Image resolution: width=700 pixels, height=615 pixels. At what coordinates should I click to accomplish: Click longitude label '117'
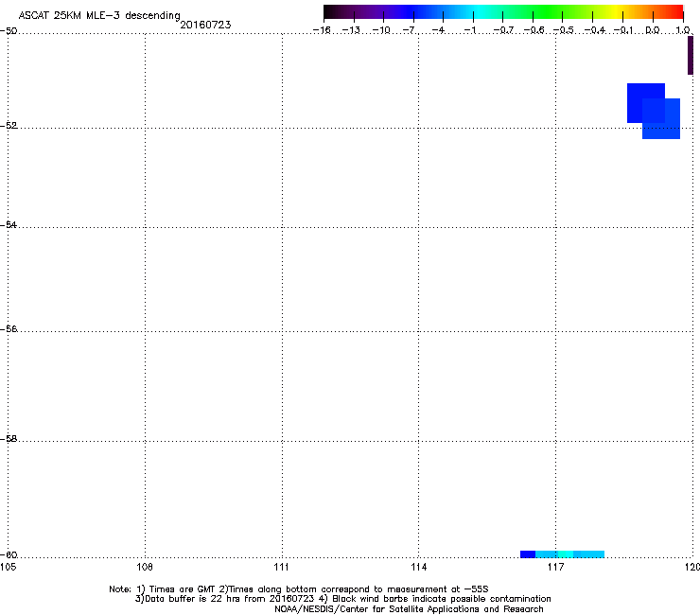click(555, 567)
